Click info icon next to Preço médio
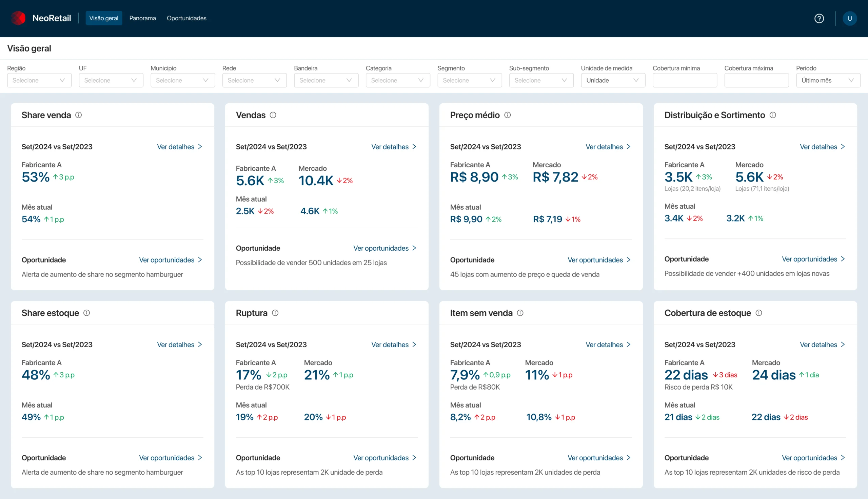Image resolution: width=868 pixels, height=499 pixels. coord(508,115)
